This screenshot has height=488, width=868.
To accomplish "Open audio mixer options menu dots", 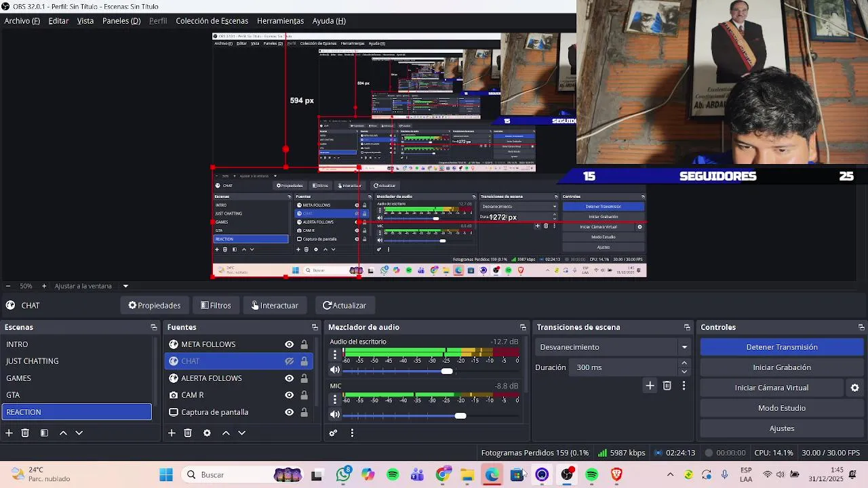I will click(x=352, y=432).
